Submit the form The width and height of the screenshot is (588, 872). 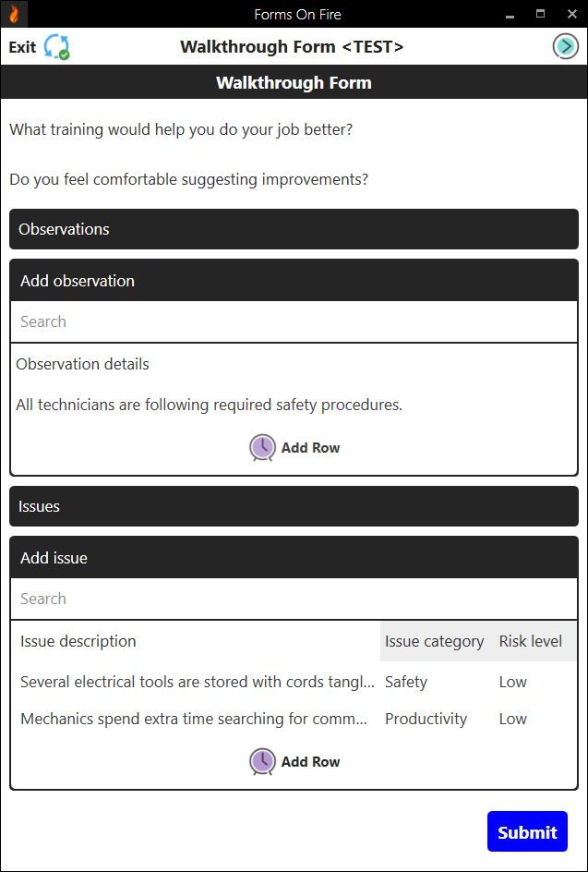pos(527,830)
